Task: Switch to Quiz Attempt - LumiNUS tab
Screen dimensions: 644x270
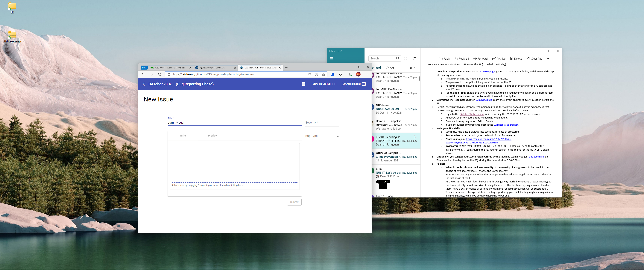Action: (x=212, y=68)
